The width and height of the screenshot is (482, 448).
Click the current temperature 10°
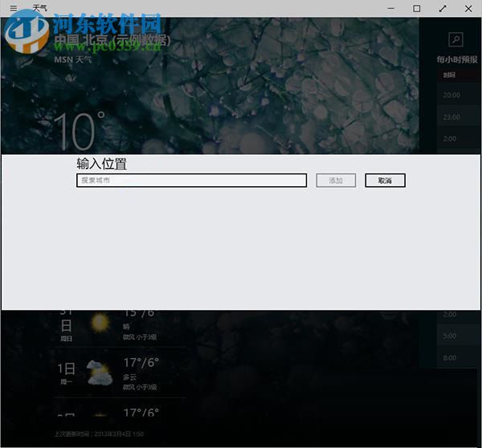tap(79, 131)
